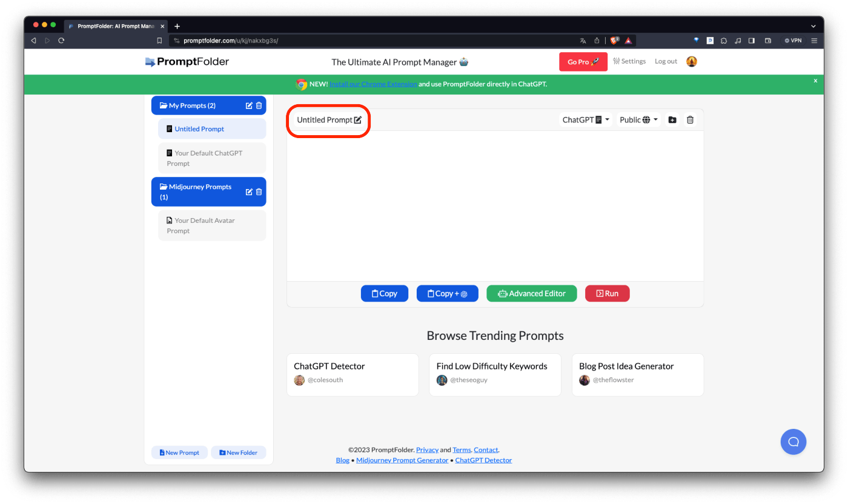
Task: Bookmark this page using the bookmark icon
Action: (x=159, y=41)
